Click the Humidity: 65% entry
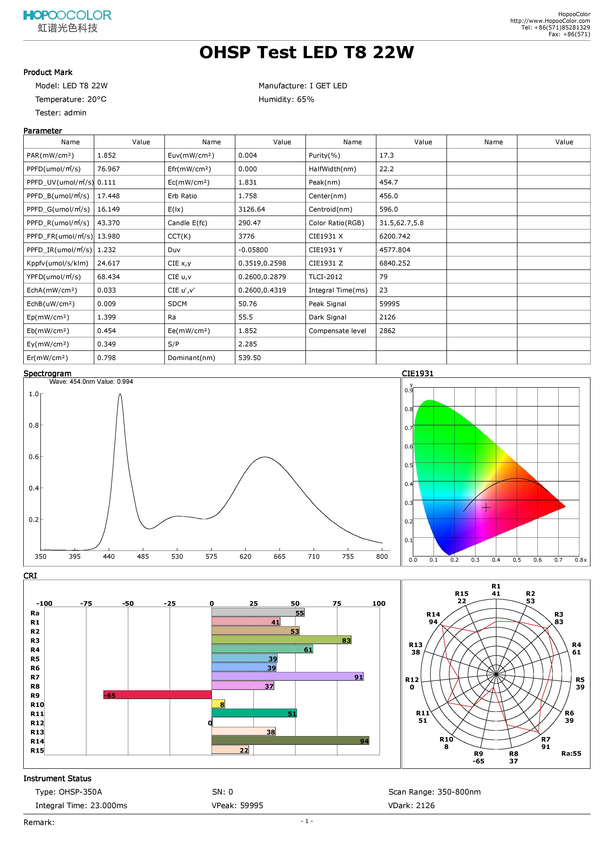The width and height of the screenshot is (614, 868). [x=286, y=99]
